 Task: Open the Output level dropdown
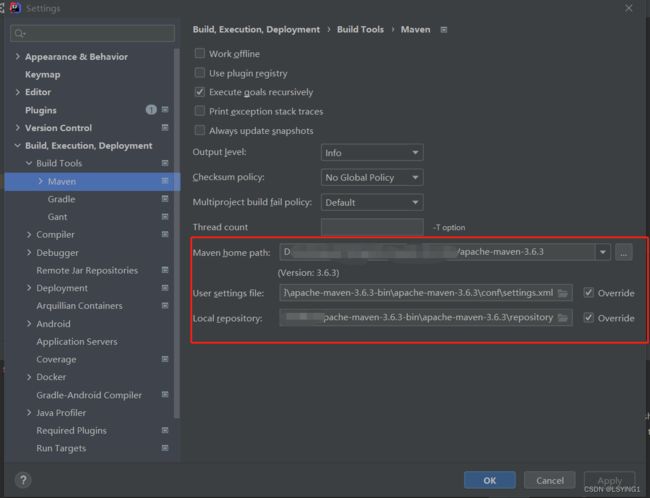coord(372,153)
